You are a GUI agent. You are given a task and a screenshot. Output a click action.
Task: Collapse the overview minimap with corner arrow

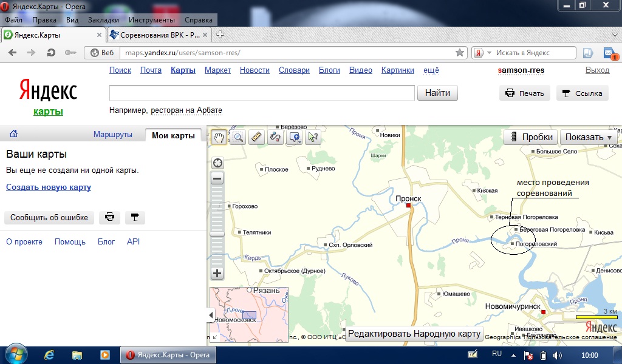point(214,337)
